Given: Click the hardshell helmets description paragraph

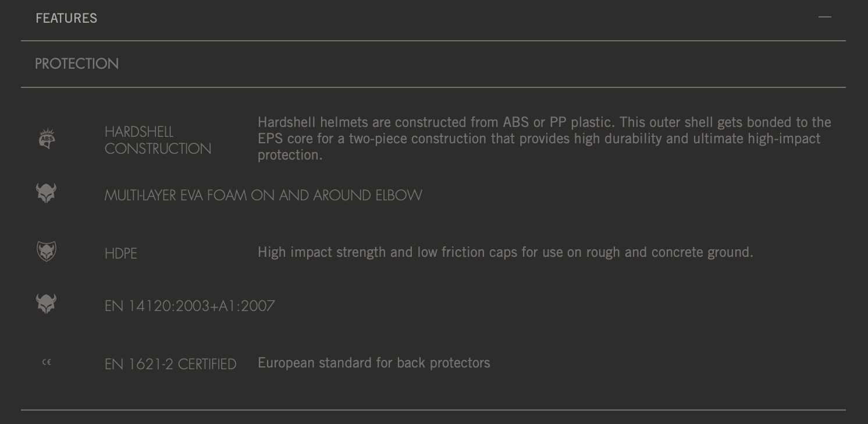Looking at the screenshot, I should point(544,139).
